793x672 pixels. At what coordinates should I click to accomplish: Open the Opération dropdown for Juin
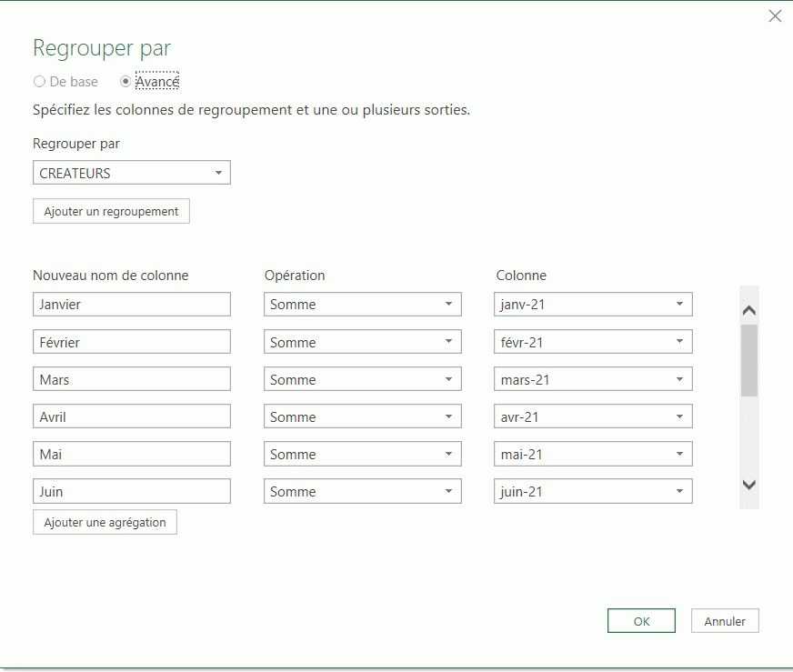click(362, 491)
